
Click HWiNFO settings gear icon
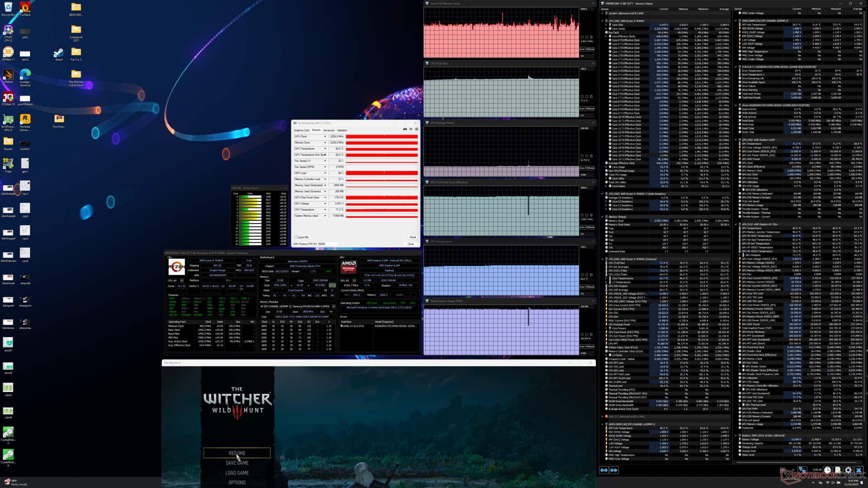click(848, 470)
